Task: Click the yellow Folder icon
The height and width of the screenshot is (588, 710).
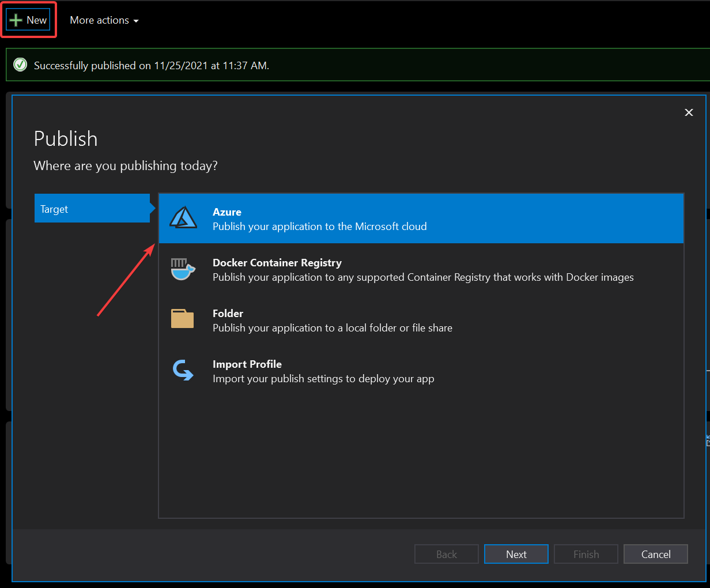Action: pyautogui.click(x=183, y=319)
